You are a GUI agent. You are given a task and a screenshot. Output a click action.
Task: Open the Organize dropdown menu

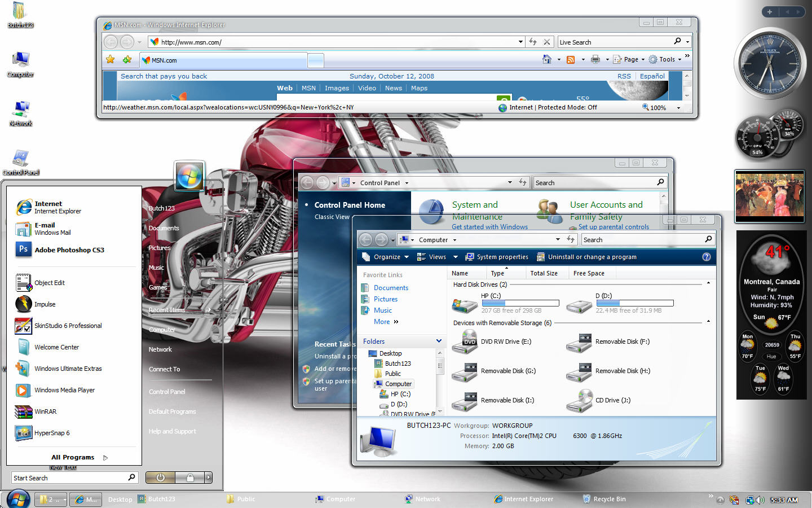tap(387, 257)
